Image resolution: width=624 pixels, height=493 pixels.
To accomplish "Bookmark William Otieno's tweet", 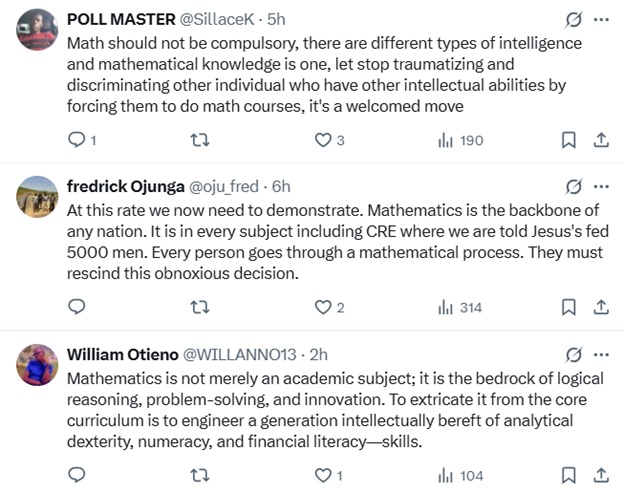I will pos(568,475).
